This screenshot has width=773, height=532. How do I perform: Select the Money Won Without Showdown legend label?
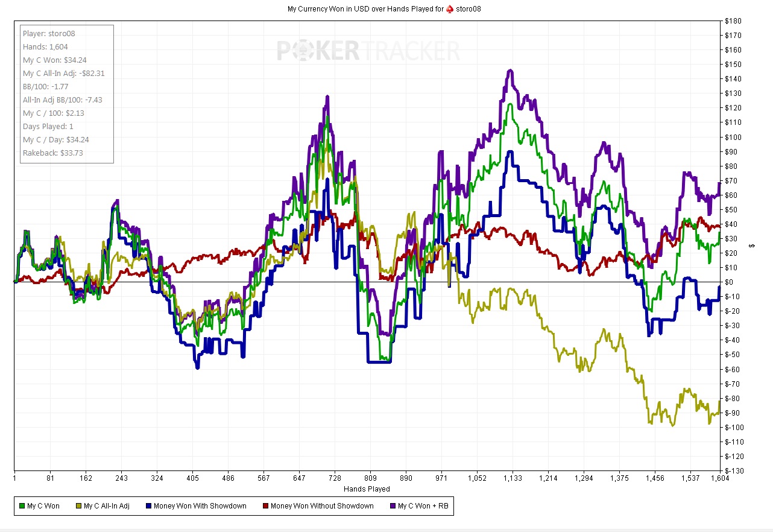point(322,506)
